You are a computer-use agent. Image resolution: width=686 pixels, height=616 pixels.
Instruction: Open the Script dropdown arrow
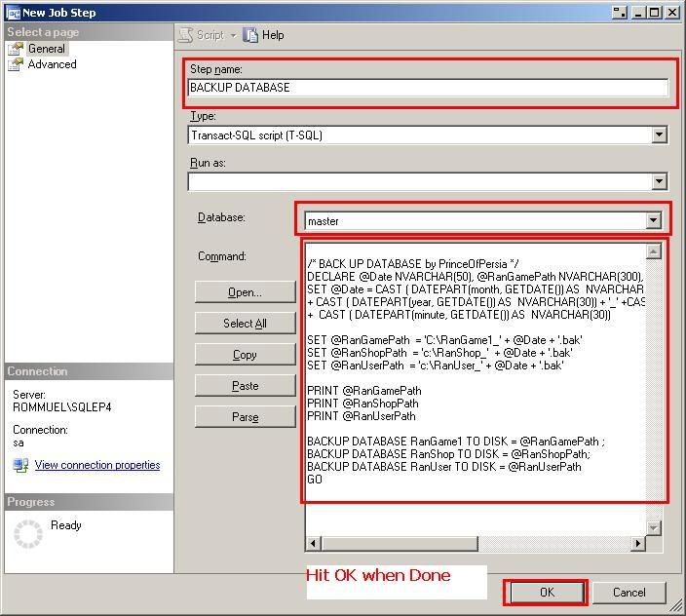[234, 35]
